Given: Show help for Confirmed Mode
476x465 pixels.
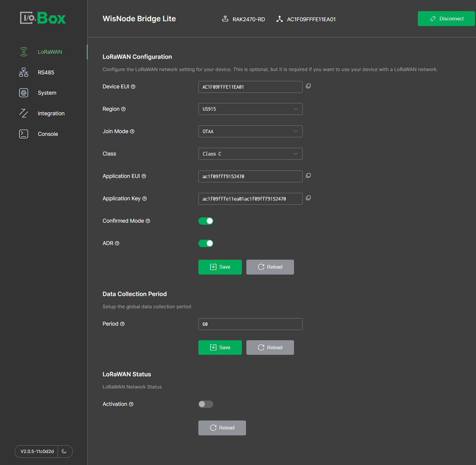Looking at the screenshot, I should pyautogui.click(x=148, y=221).
